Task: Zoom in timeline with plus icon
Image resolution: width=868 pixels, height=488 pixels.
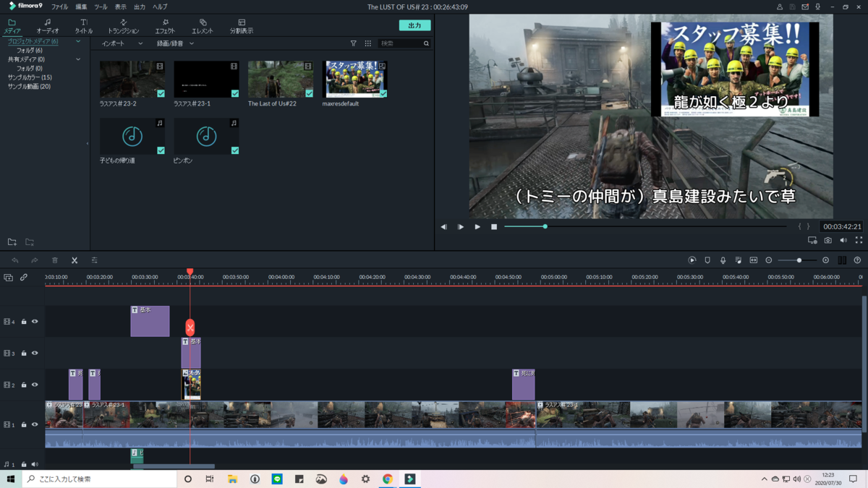Action: (826, 260)
